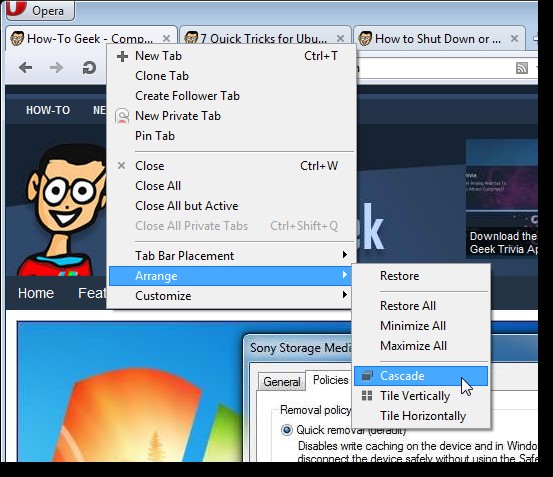Switch to How-To Geek - Comp... tab
The width and height of the screenshot is (553, 477).
coord(91,38)
